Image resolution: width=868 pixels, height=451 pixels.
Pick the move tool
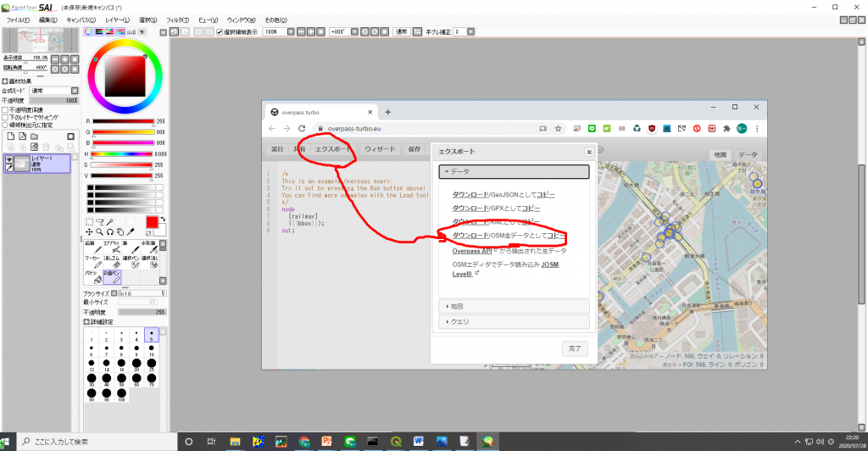click(x=90, y=231)
